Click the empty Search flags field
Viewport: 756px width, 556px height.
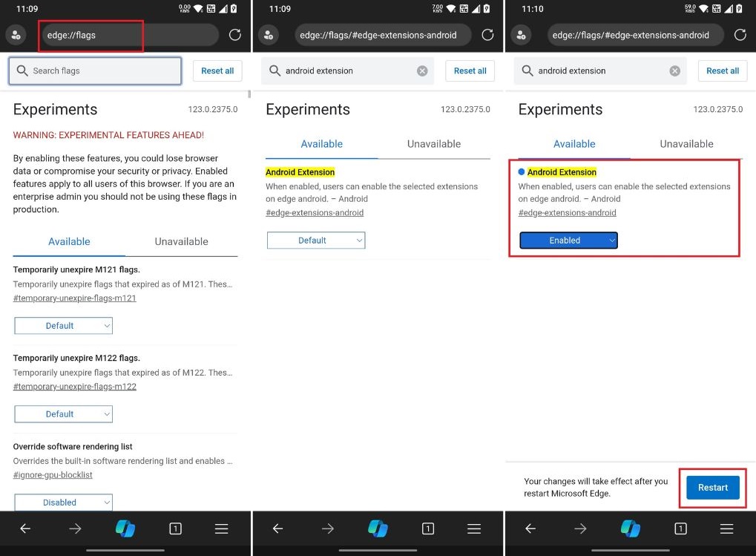point(95,71)
